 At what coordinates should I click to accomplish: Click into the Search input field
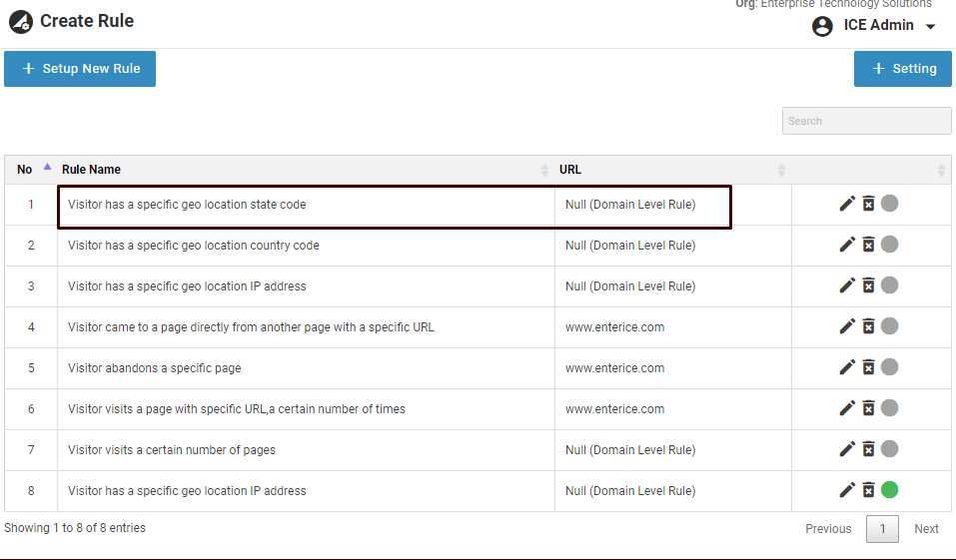[x=866, y=121]
